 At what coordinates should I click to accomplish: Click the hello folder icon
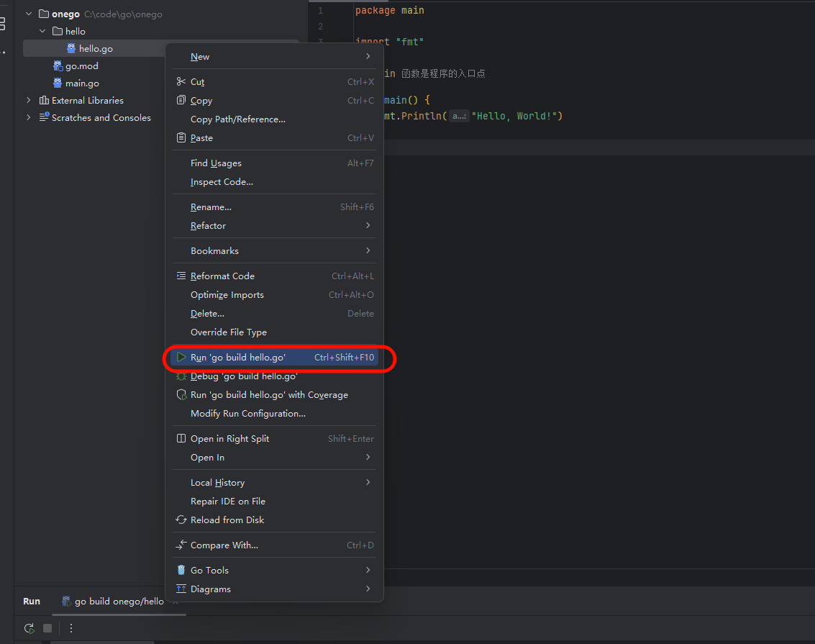pyautogui.click(x=58, y=31)
